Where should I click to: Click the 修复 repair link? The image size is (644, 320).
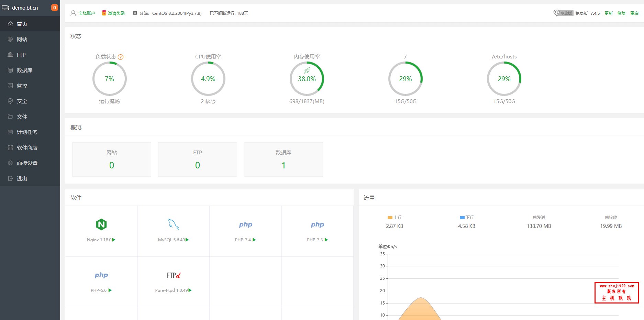coord(621,13)
